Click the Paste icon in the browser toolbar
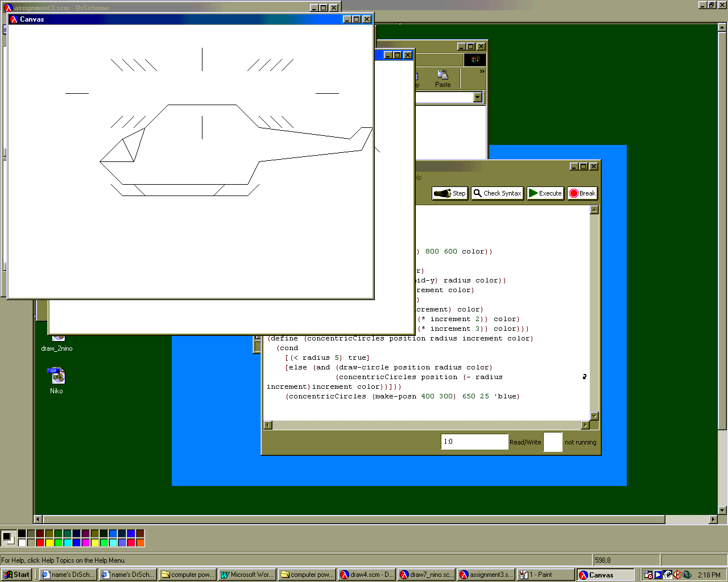The height and width of the screenshot is (582, 728). coord(442,78)
